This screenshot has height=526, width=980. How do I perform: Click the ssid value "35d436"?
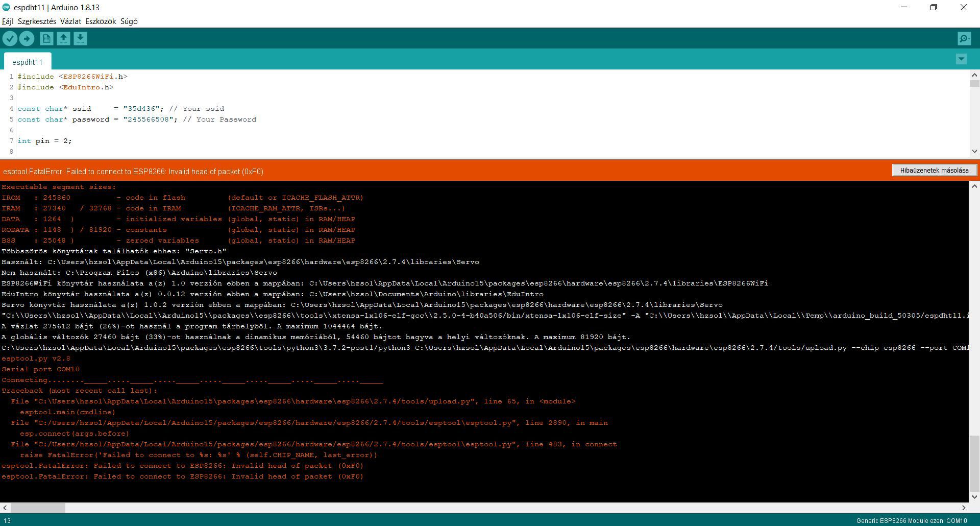(x=143, y=109)
